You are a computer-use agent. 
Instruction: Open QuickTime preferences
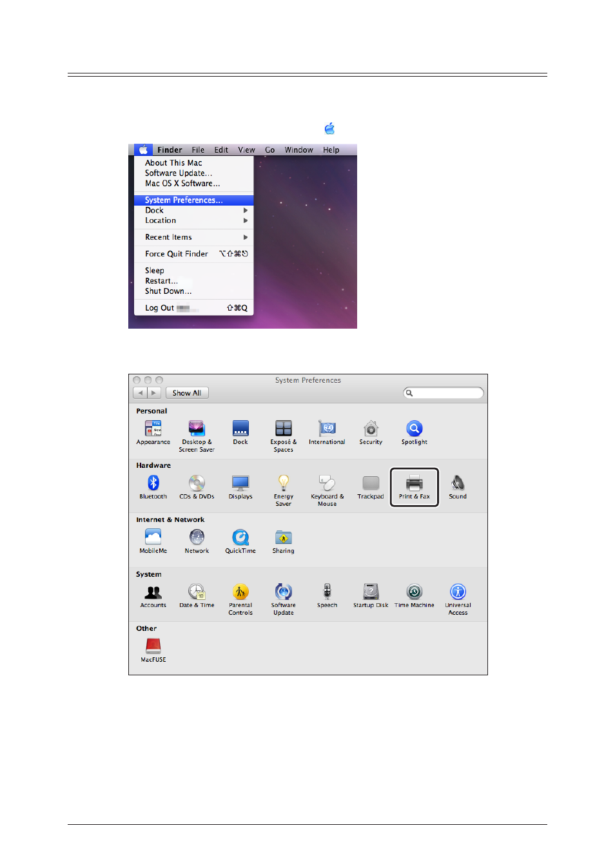(240, 541)
